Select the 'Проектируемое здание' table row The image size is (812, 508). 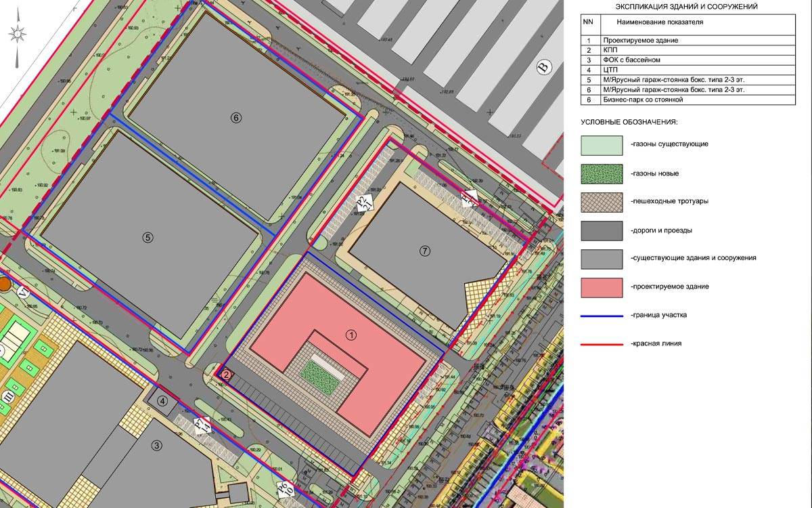[x=688, y=41]
